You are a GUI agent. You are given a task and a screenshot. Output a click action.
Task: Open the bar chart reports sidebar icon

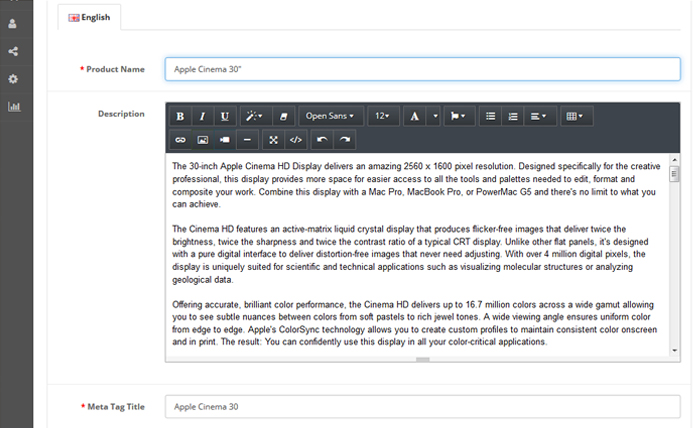(x=14, y=107)
